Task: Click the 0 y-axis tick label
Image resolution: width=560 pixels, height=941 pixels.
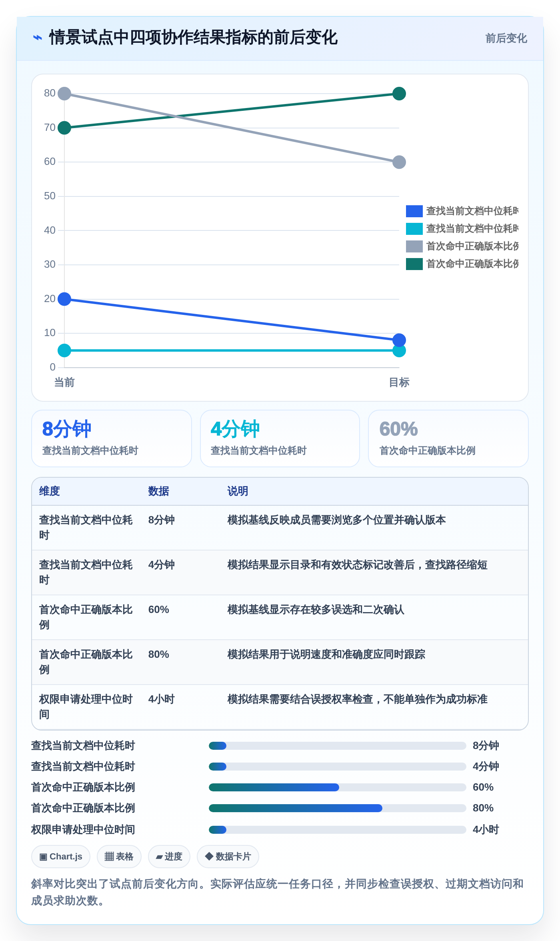Action: 52,367
